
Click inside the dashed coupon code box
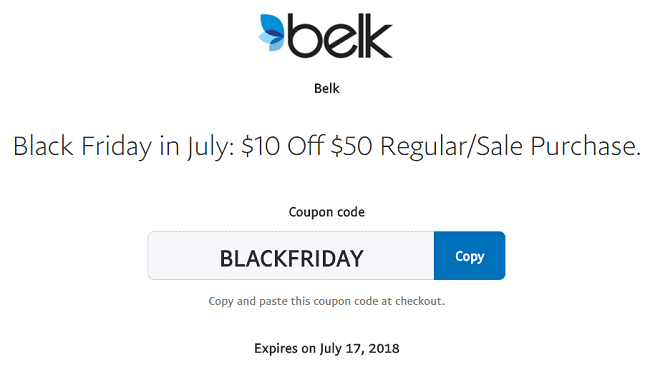pyautogui.click(x=291, y=255)
